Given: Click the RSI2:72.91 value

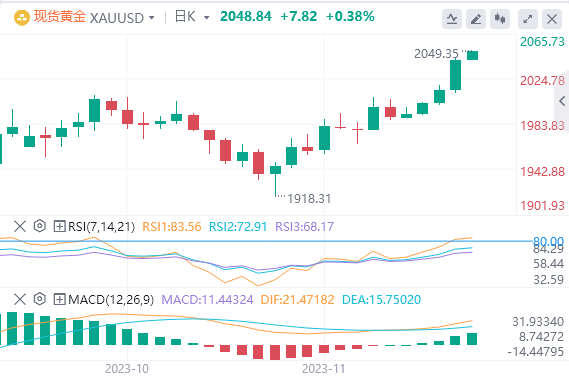Looking at the screenshot, I should click(x=238, y=227).
